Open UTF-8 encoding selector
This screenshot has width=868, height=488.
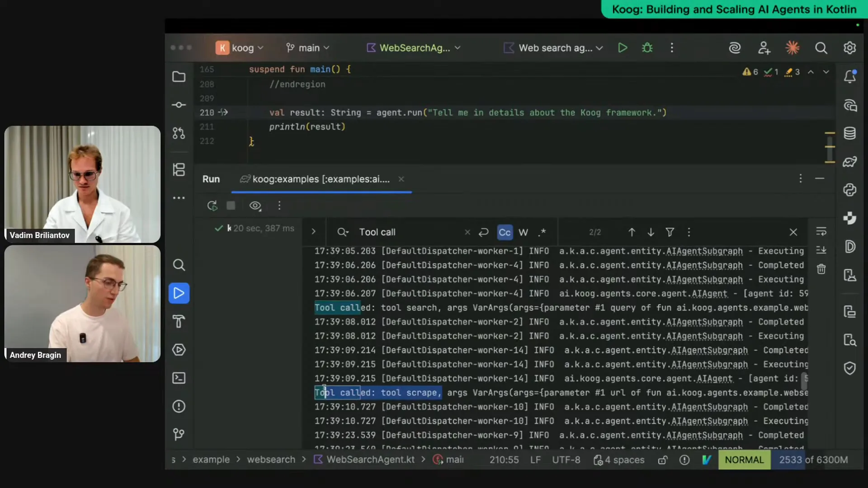click(566, 460)
